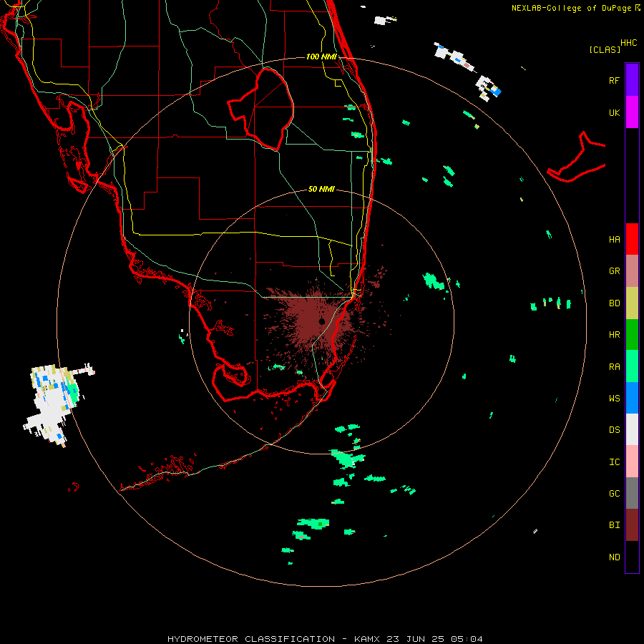Click the RA light green legend swatch
This screenshot has width=644, height=644.
pos(632,366)
